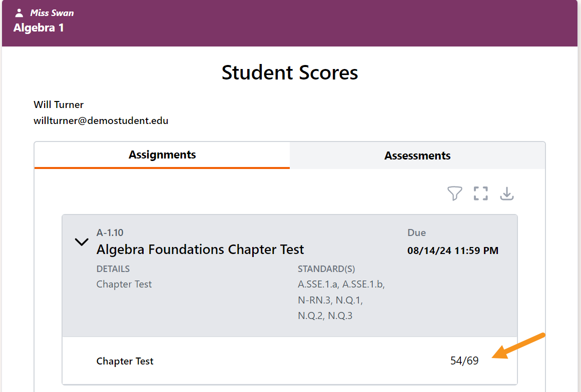This screenshot has height=392, width=581.
Task: Click the Student Scores heading
Action: click(x=290, y=73)
